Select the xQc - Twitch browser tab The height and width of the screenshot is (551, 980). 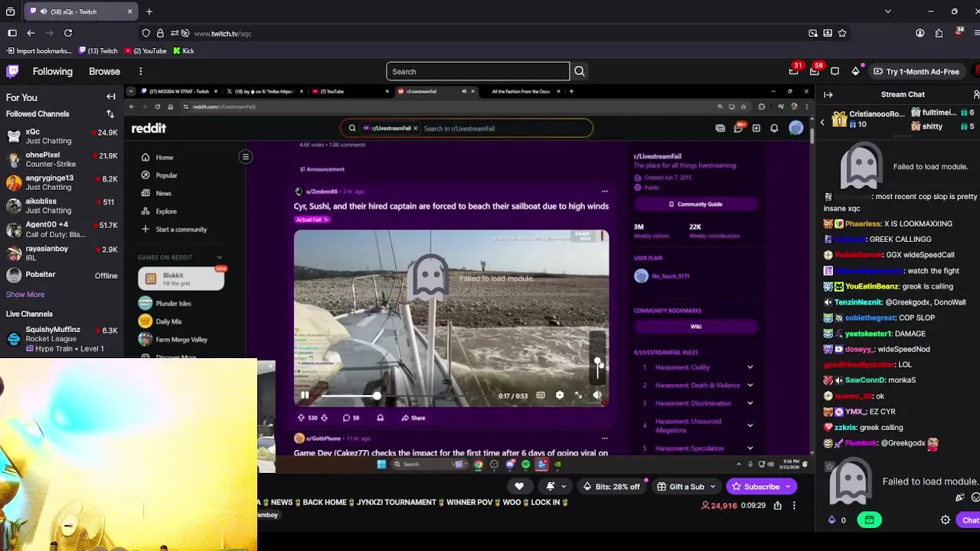[x=80, y=11]
